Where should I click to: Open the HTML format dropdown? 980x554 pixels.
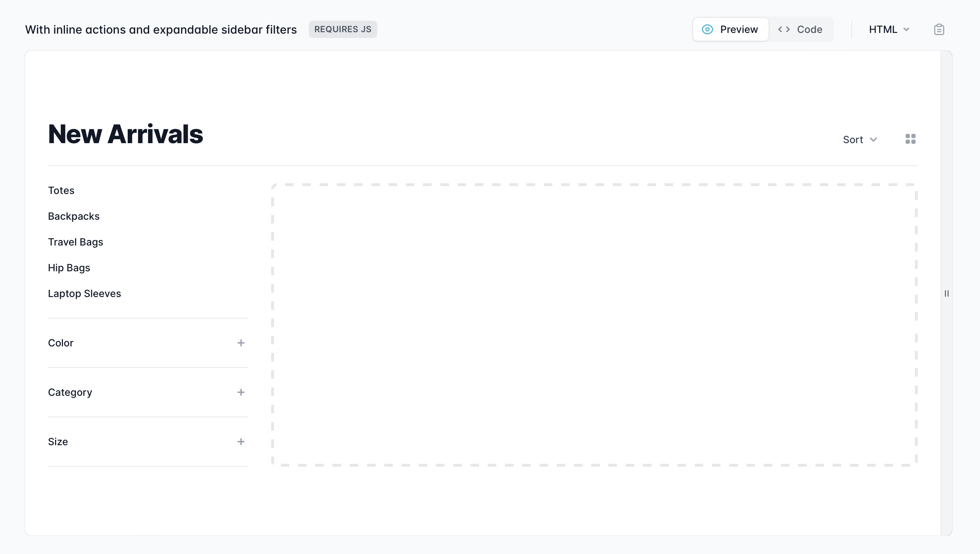point(889,29)
